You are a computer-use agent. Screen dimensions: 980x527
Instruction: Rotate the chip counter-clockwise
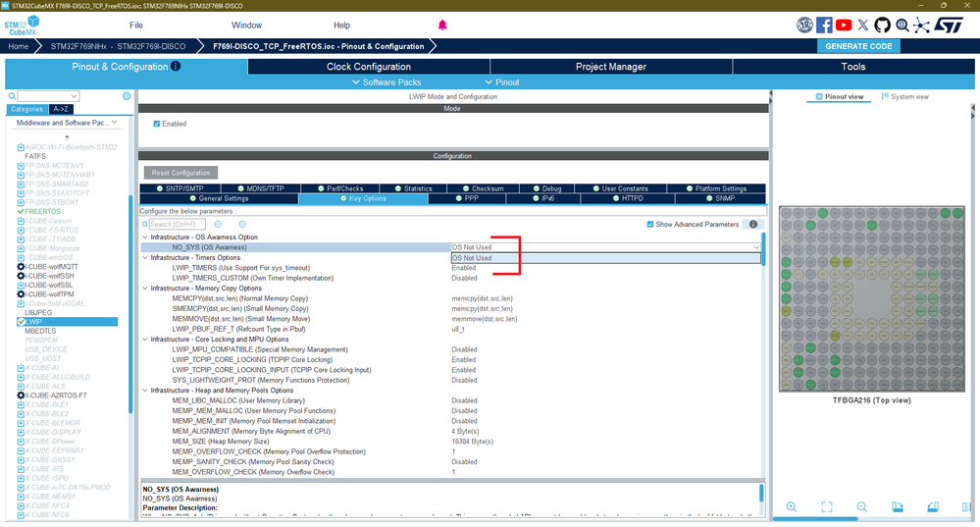click(933, 507)
